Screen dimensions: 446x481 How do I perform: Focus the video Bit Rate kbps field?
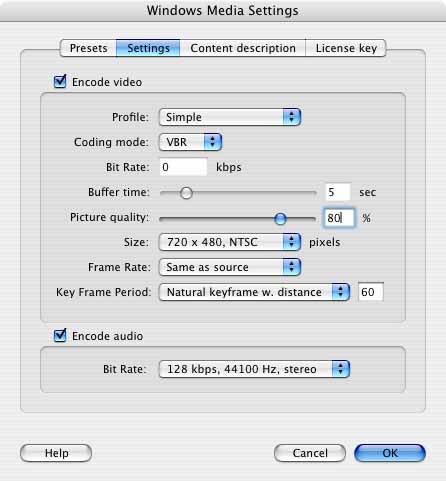coord(183,167)
